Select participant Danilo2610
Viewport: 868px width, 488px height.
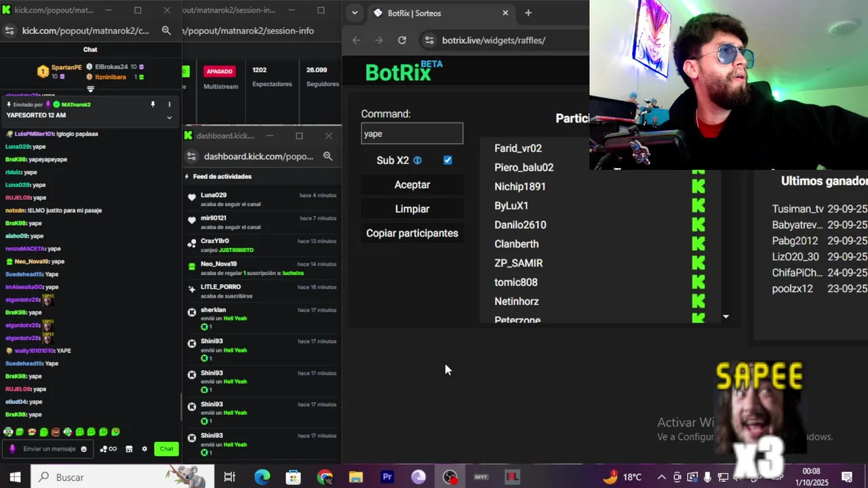(520, 224)
